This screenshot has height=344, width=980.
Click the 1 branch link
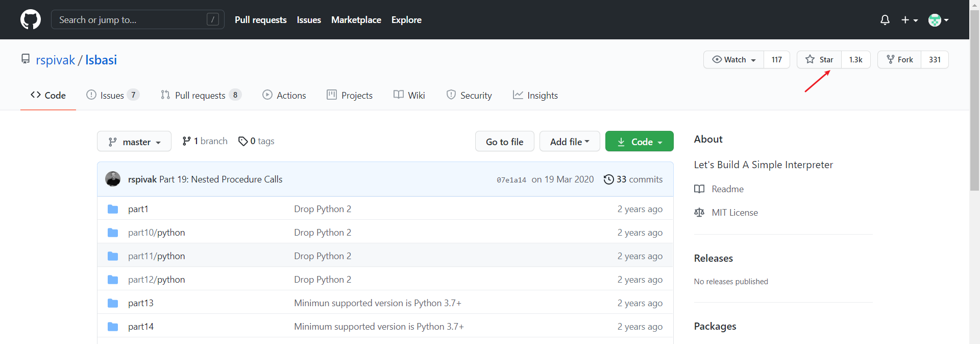coord(205,141)
